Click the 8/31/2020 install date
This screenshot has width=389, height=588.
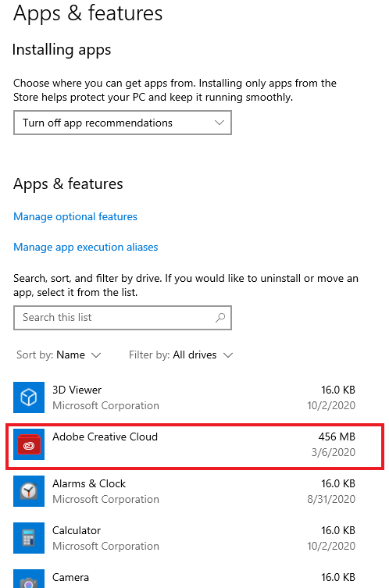pos(331,499)
